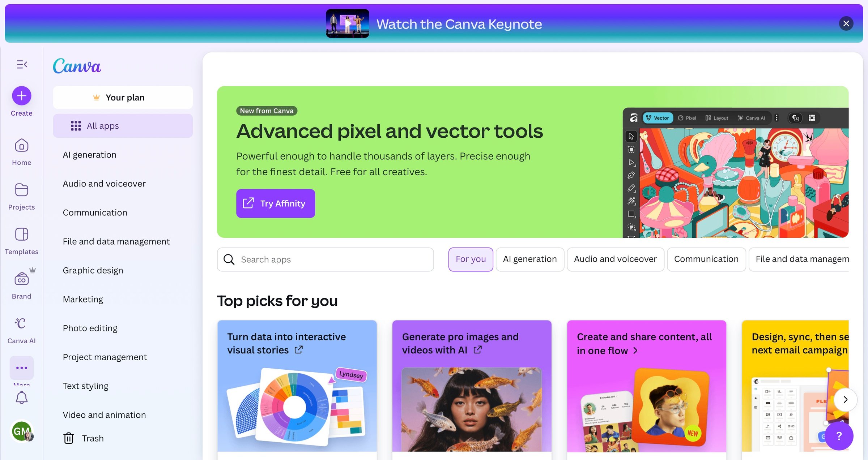Open Canva AI from sidebar

[x=22, y=323]
